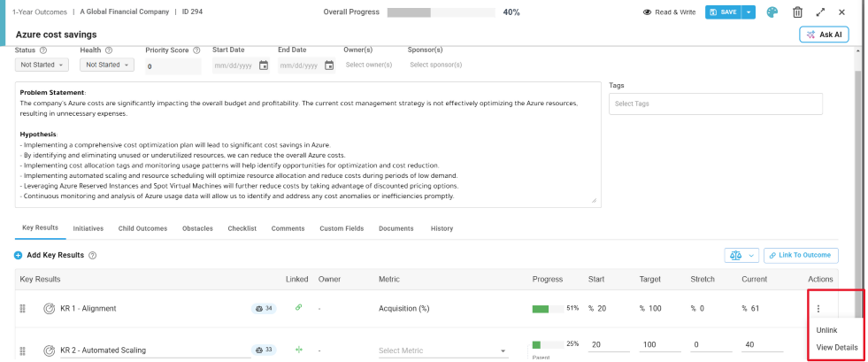The height and width of the screenshot is (362, 868).
Task: Click the End Date mm/dd/yyyy field
Action: pos(301,65)
